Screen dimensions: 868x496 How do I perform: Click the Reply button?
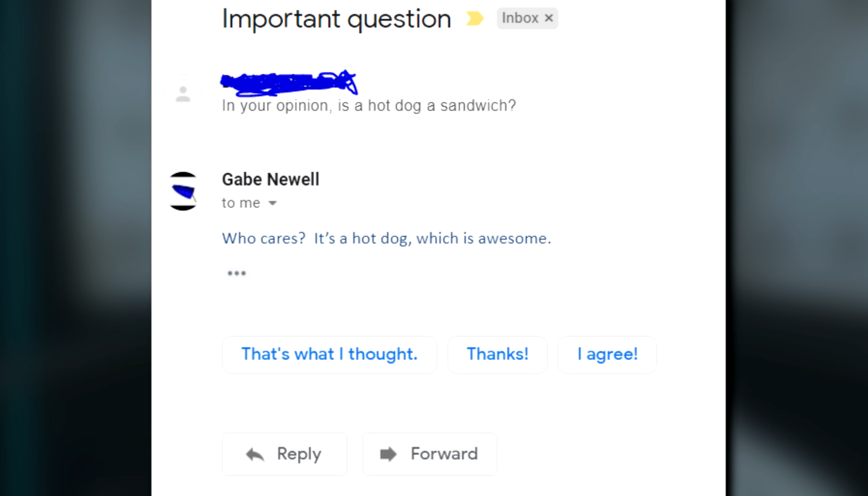coord(285,454)
